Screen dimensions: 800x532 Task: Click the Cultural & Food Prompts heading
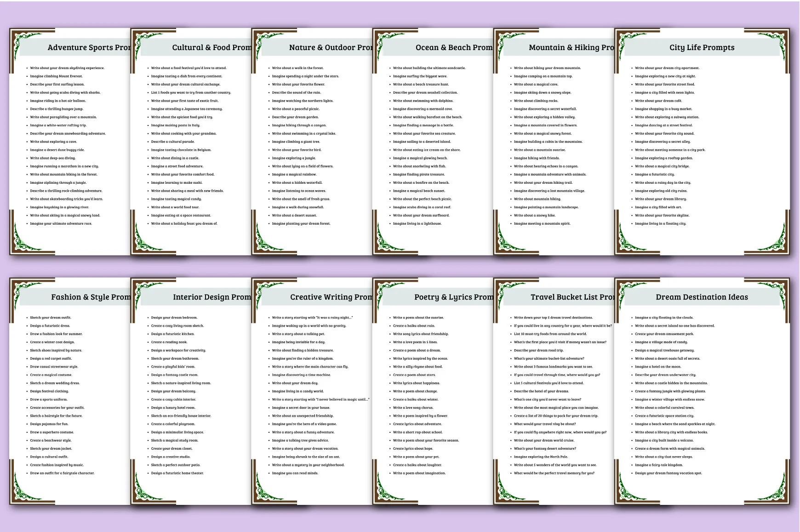point(212,47)
